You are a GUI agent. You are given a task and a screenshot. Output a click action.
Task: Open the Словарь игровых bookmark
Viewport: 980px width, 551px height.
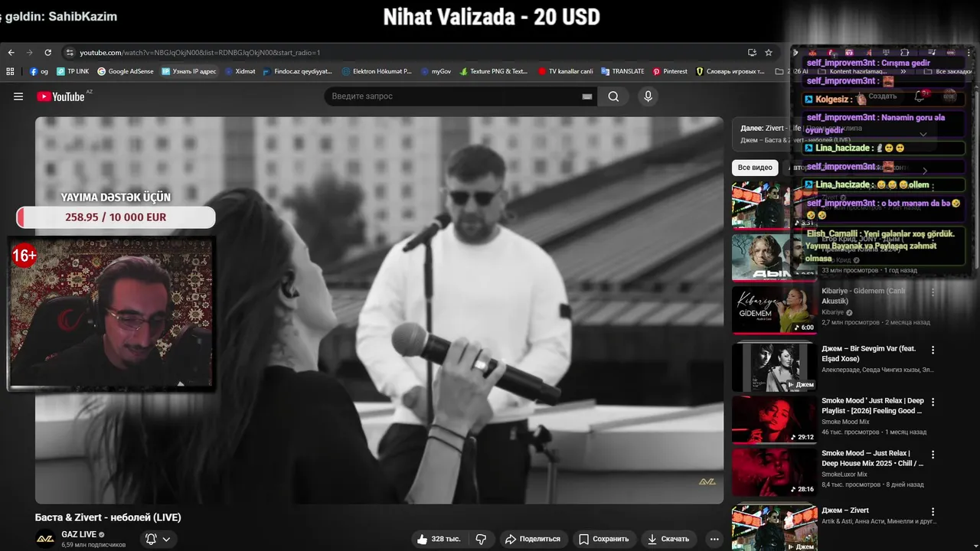730,71
